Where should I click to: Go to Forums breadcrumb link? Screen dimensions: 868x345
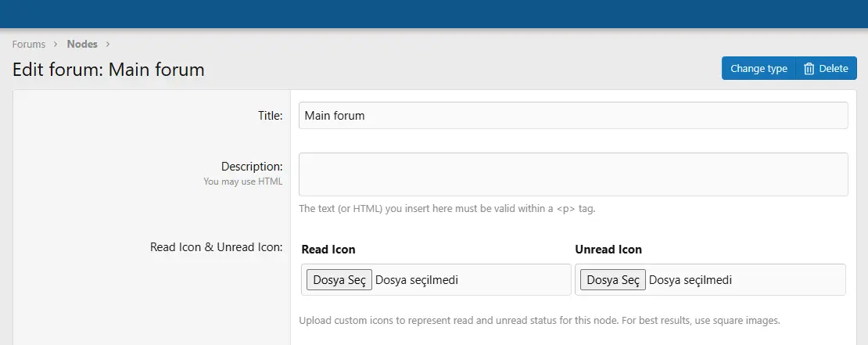point(29,45)
